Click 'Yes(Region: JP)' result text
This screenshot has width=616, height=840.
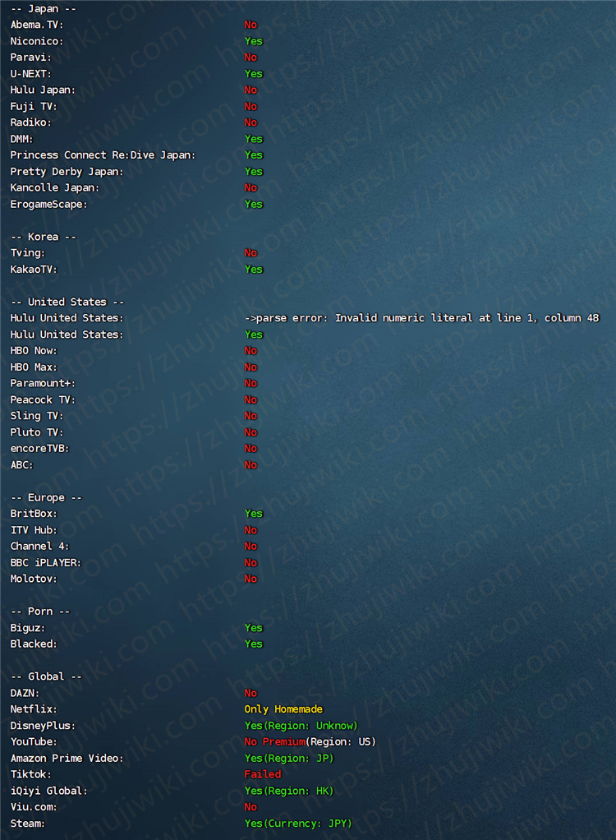289,759
